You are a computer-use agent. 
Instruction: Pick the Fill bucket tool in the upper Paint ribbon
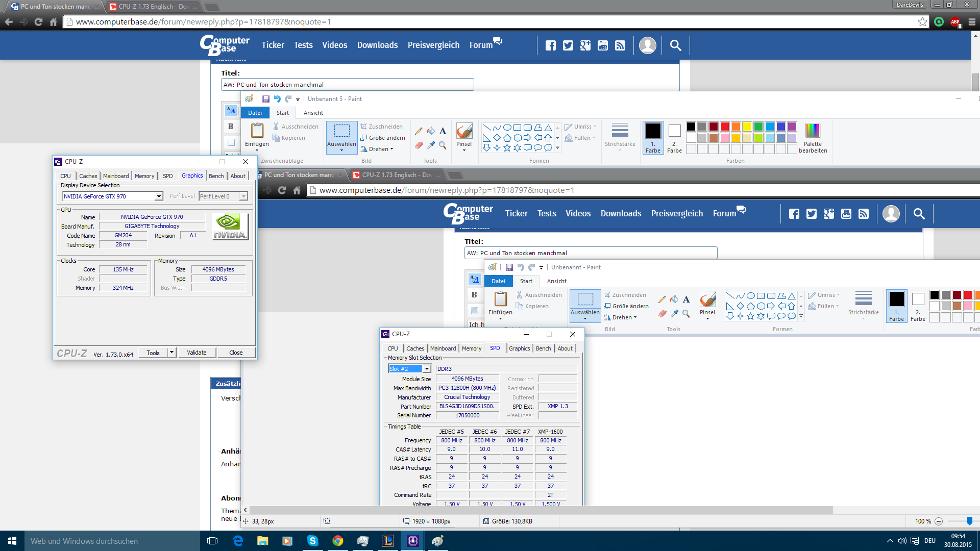[431, 131]
